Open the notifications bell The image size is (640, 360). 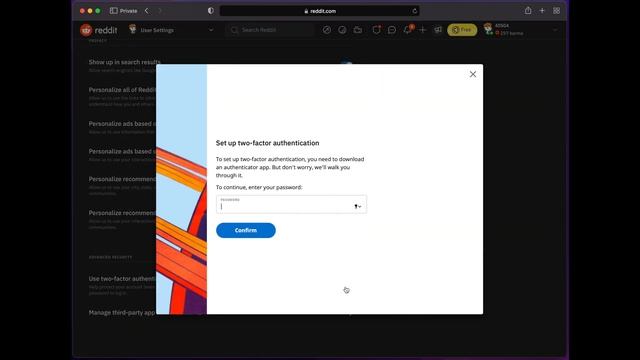click(407, 30)
